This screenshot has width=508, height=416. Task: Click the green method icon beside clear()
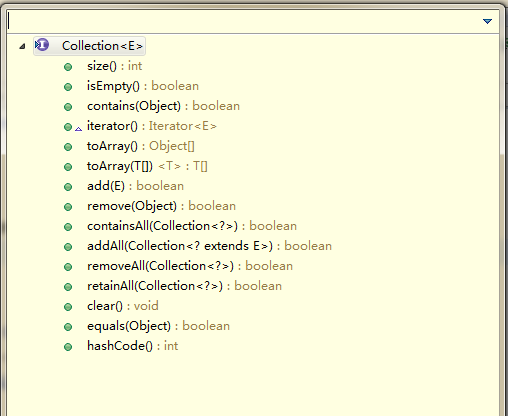(68, 307)
